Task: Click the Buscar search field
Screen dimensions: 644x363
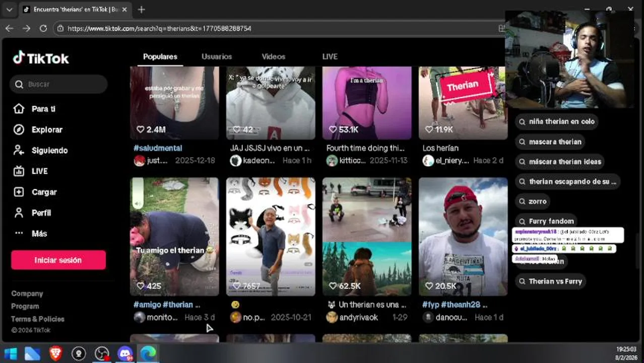Action: click(58, 84)
